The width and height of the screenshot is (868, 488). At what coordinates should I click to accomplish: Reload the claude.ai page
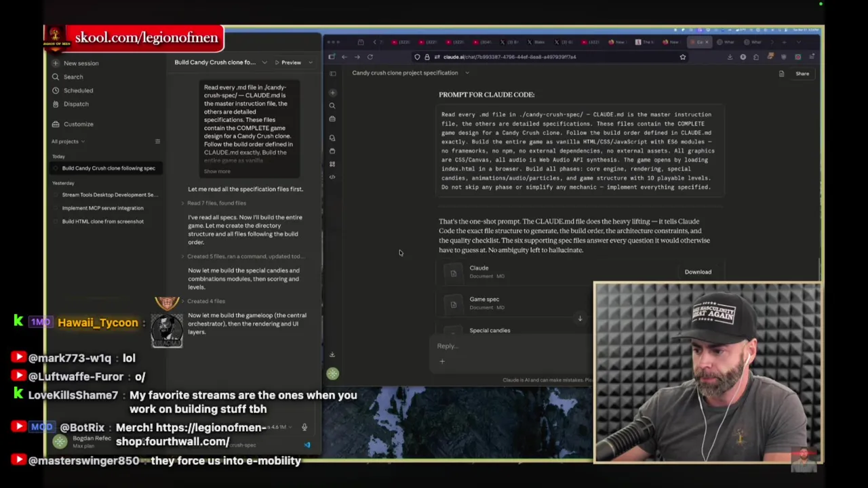(370, 57)
